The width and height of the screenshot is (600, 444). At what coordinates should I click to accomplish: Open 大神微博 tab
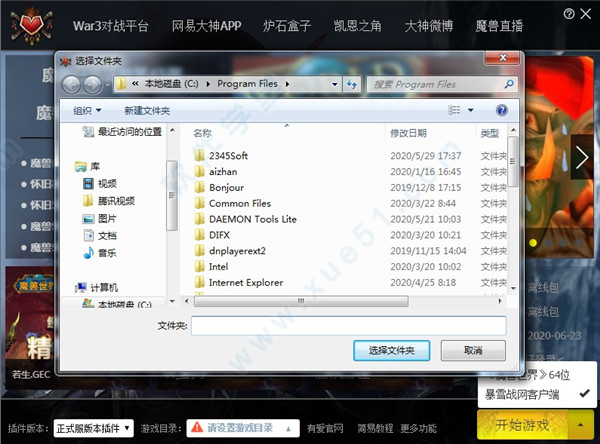point(429,26)
